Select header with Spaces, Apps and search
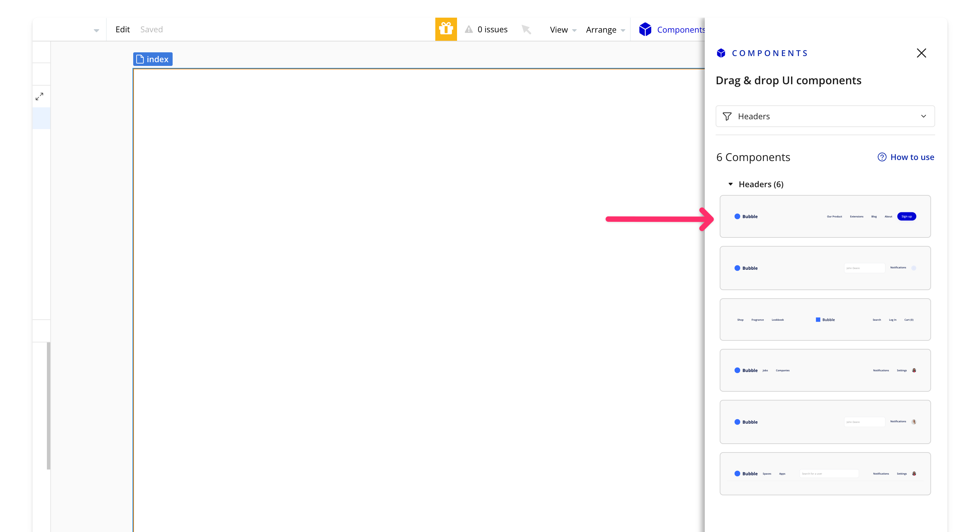 pyautogui.click(x=825, y=474)
